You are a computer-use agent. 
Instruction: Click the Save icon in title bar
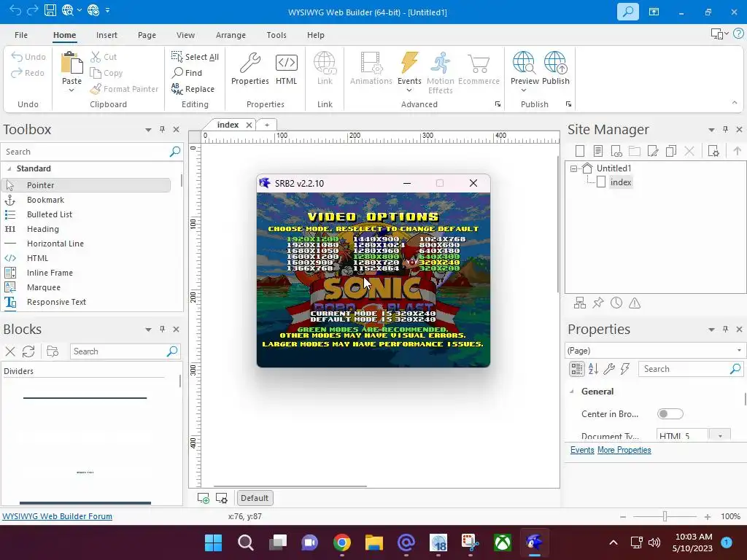click(50, 10)
